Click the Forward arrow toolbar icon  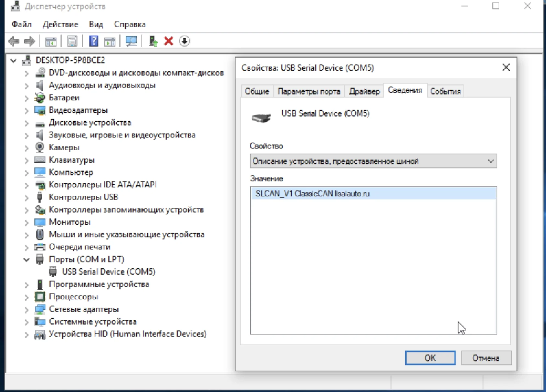30,41
